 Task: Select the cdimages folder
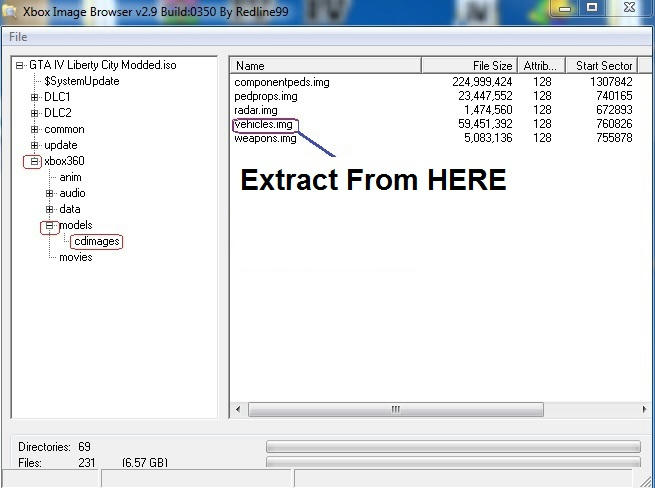97,241
